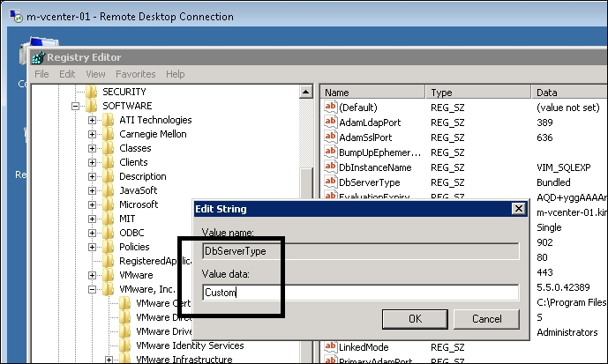Click the Registry Editor title bar icon
Screen dimensions: 608x364
point(39,57)
